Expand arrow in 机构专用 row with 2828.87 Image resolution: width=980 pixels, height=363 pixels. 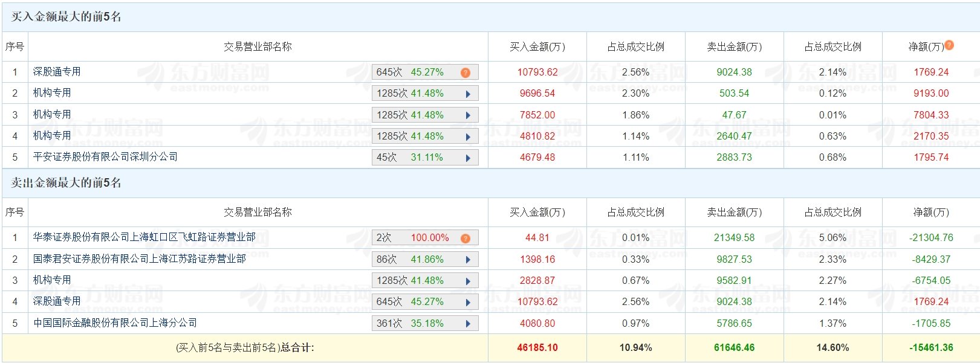pos(468,281)
